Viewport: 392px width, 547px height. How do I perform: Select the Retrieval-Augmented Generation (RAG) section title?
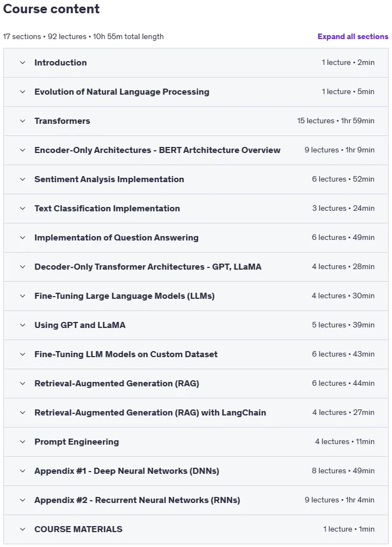[x=117, y=384]
